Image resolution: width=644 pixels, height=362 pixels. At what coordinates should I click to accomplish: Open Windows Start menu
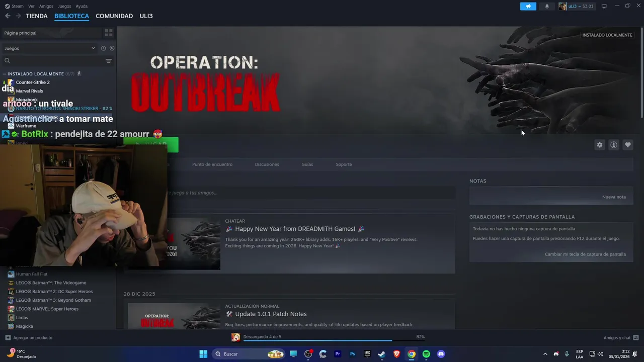coord(203,354)
